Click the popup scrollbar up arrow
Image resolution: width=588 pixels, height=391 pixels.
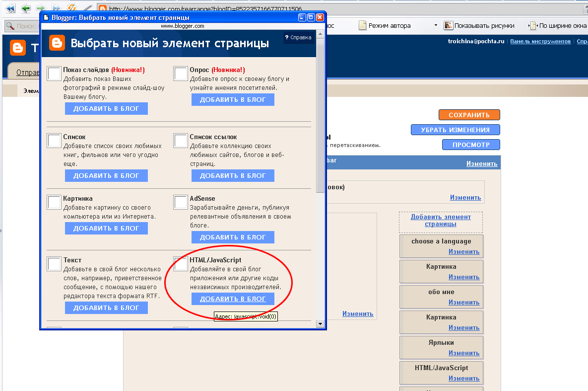point(320,34)
